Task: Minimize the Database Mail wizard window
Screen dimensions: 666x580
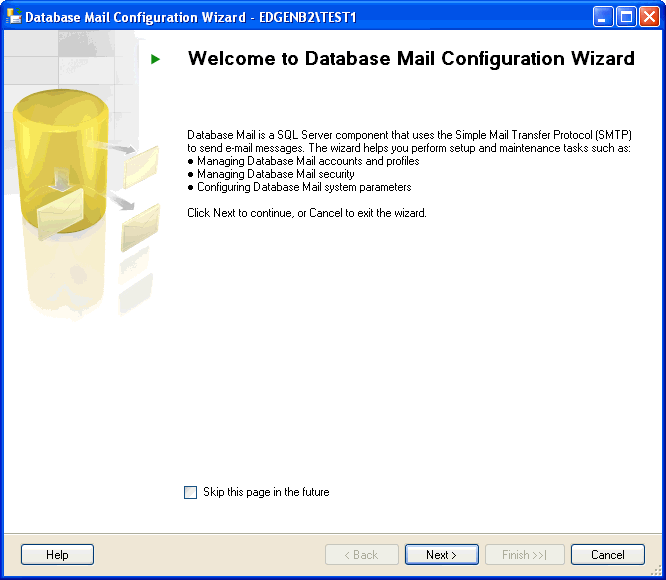Action: coord(603,17)
